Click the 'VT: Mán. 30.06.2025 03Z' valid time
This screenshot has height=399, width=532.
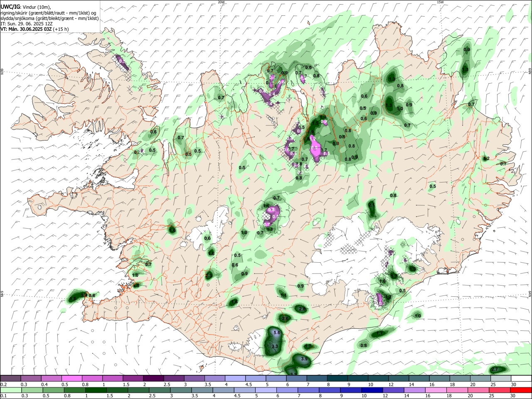[x=26, y=29]
